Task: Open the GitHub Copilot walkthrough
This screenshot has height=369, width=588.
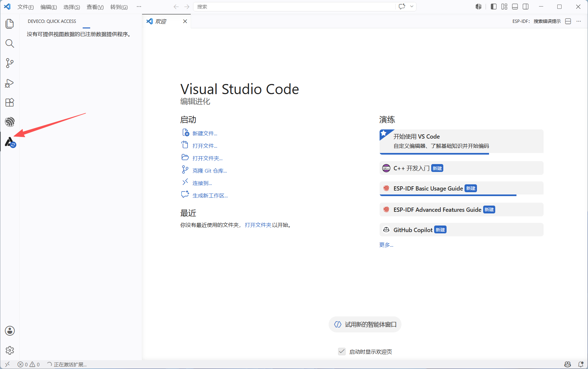Action: (x=461, y=230)
